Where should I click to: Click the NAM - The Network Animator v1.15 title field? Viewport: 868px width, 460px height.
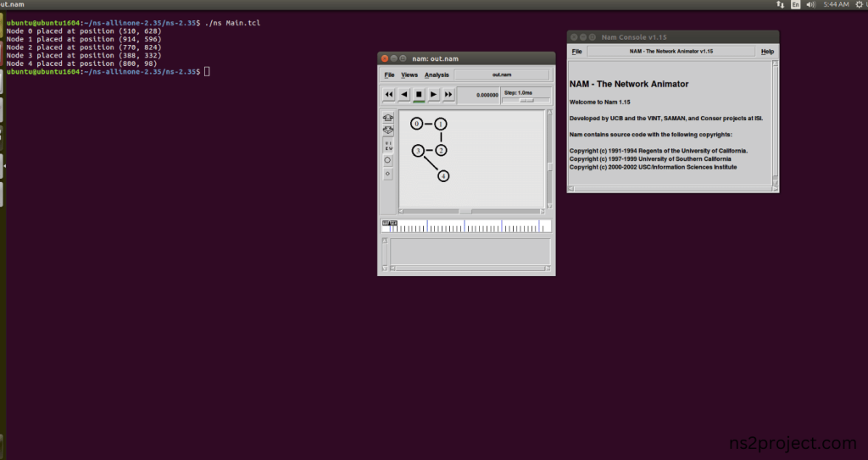point(671,52)
